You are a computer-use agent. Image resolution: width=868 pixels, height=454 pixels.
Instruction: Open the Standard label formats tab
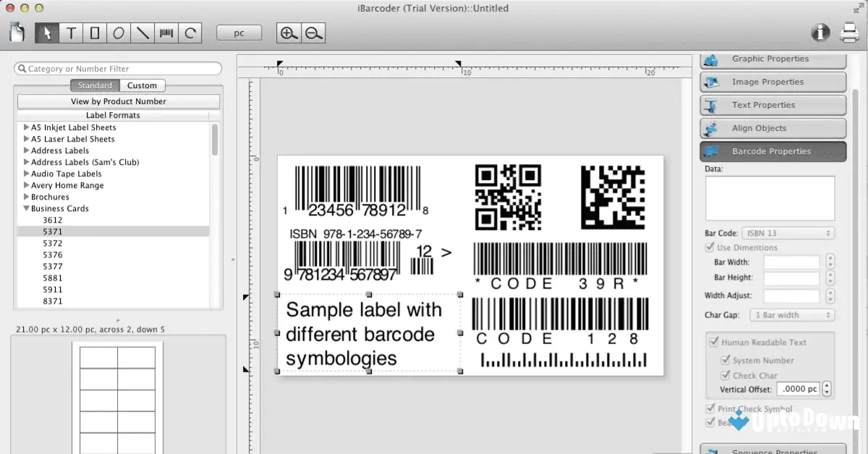[x=95, y=85]
